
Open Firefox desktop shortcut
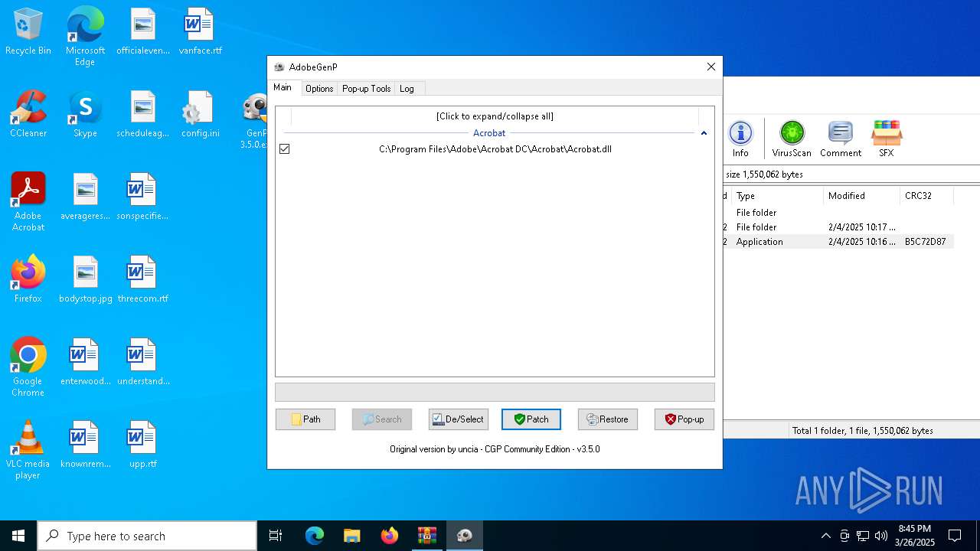(x=28, y=280)
